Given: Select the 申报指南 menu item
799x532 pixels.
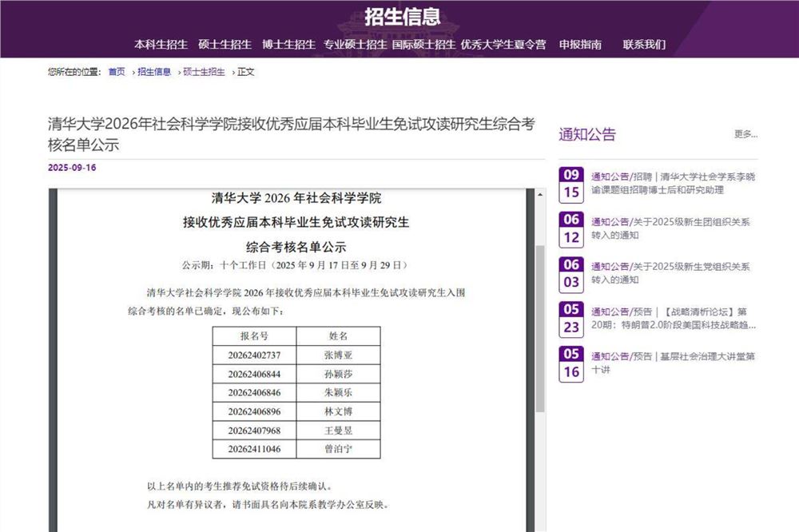Looking at the screenshot, I should coord(580,45).
